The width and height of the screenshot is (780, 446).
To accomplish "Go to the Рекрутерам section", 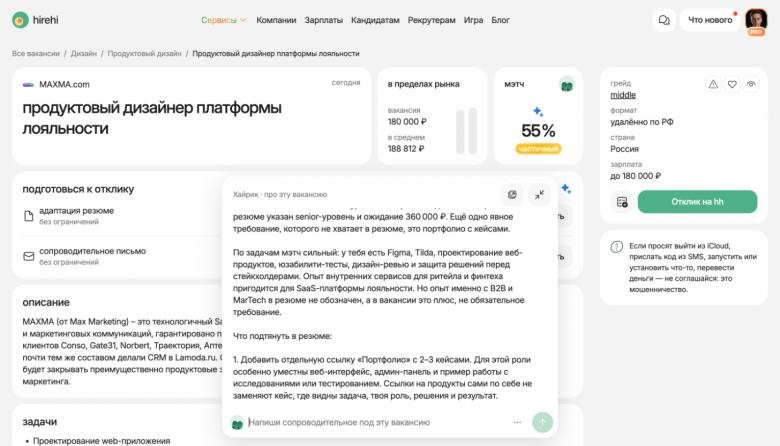I will 431,20.
